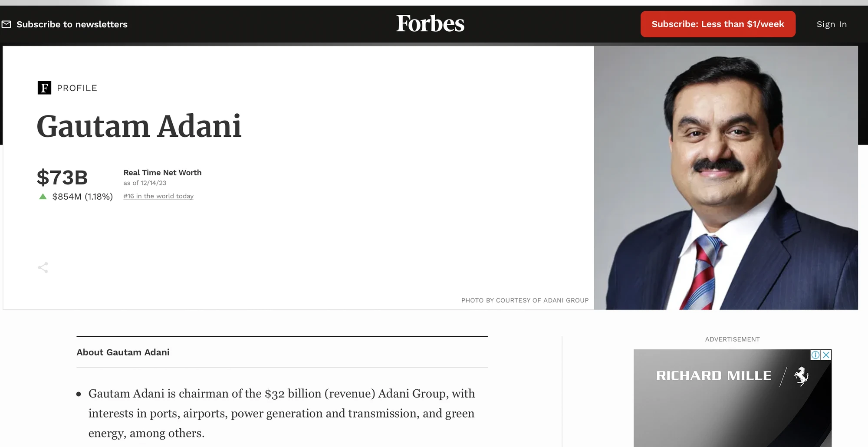Select the PROFILE label at the top

[77, 88]
